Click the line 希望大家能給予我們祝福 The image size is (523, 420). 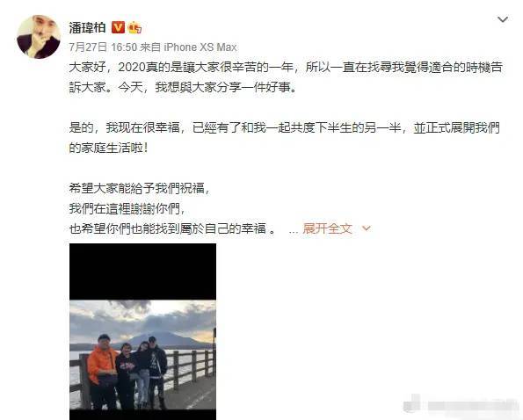point(140,189)
